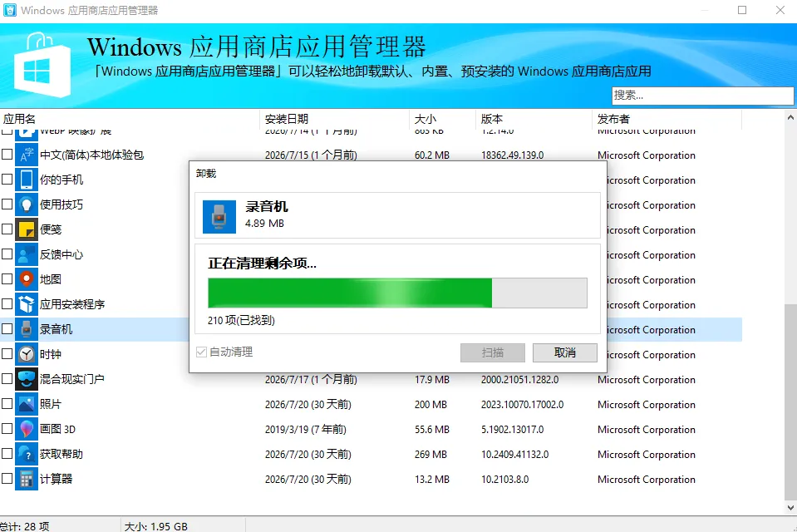Click the 4.89 MB size text in dialog
797x532 pixels.
tap(264, 224)
